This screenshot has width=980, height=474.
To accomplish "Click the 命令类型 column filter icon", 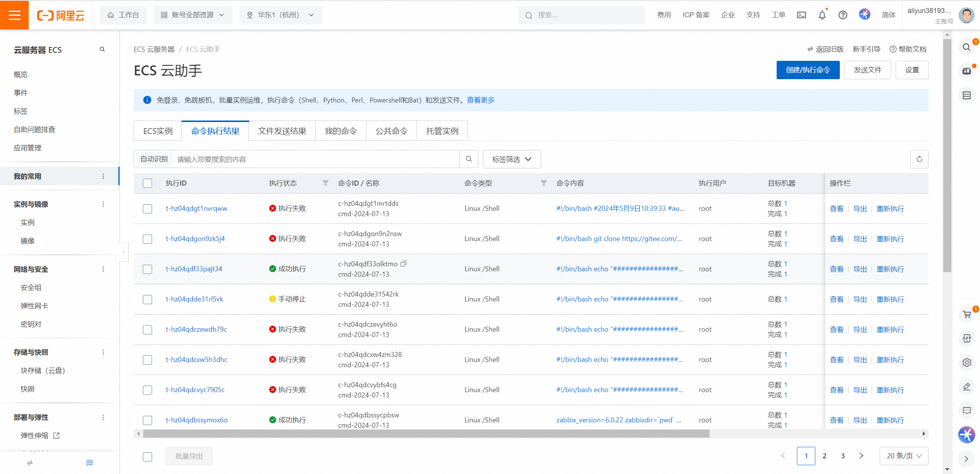I will (543, 183).
